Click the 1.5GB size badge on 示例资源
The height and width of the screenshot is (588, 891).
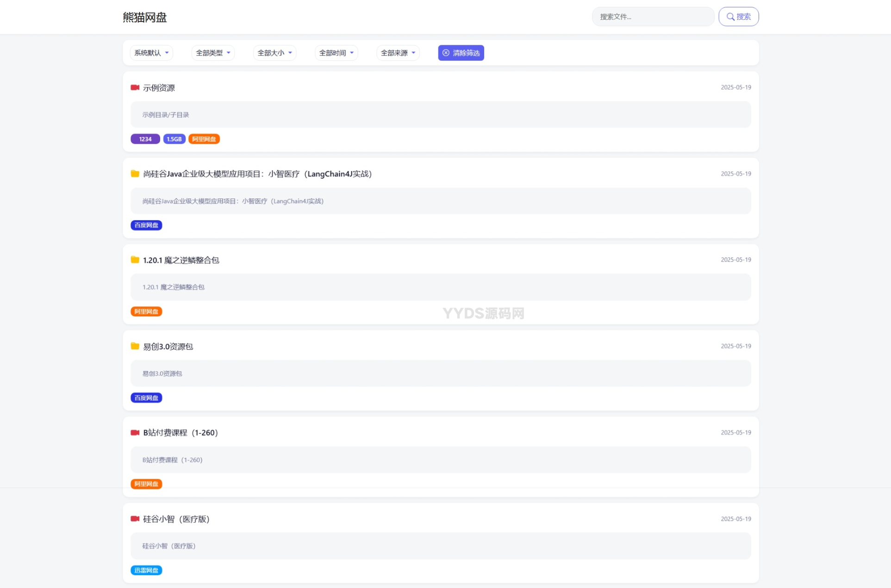click(174, 139)
